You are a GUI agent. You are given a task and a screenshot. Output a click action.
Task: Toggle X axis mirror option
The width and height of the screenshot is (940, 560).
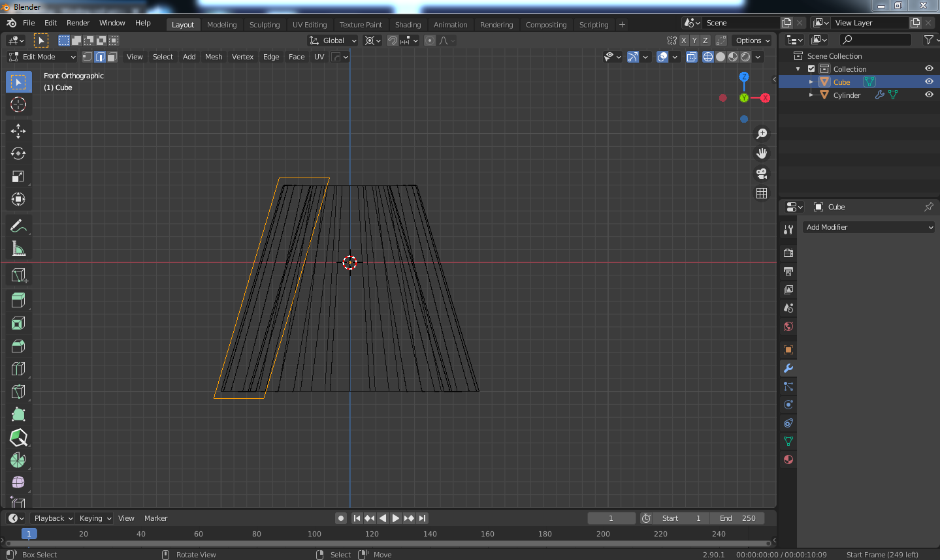(x=684, y=40)
